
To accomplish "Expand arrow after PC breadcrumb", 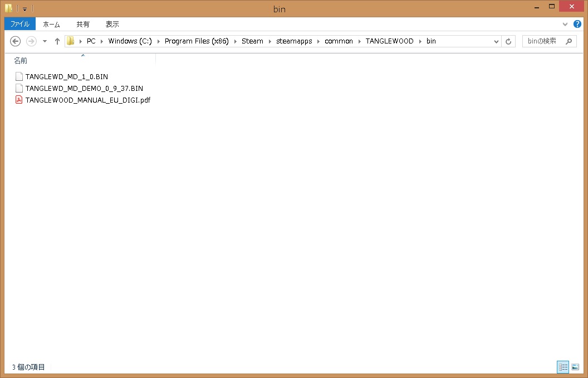I will [102, 41].
